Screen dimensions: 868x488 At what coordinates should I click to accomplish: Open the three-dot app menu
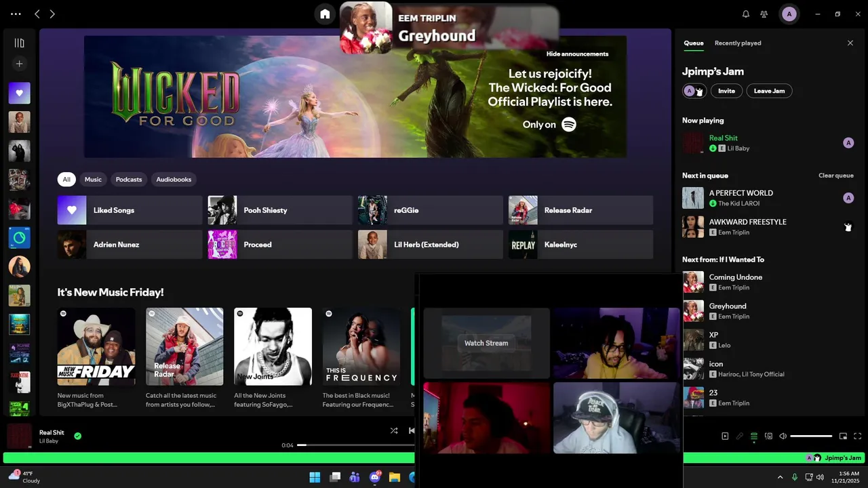coord(16,14)
